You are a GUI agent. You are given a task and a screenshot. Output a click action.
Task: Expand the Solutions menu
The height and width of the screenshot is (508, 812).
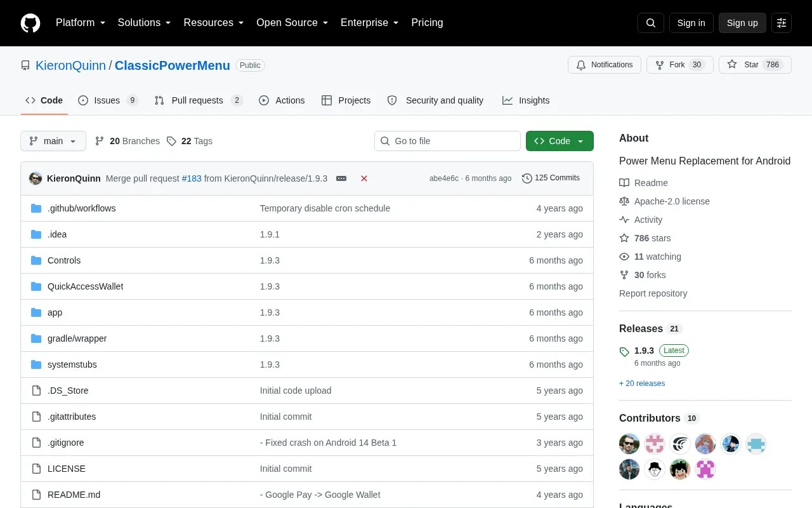pyautogui.click(x=144, y=23)
